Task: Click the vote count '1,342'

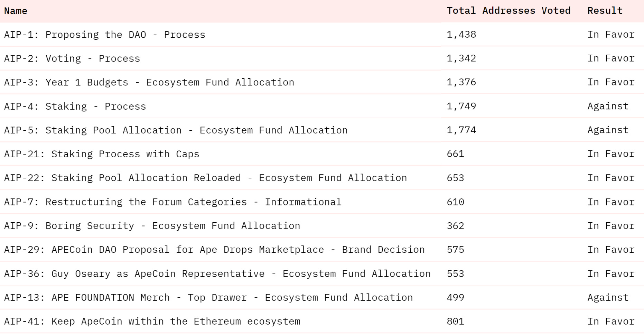Action: point(461,58)
